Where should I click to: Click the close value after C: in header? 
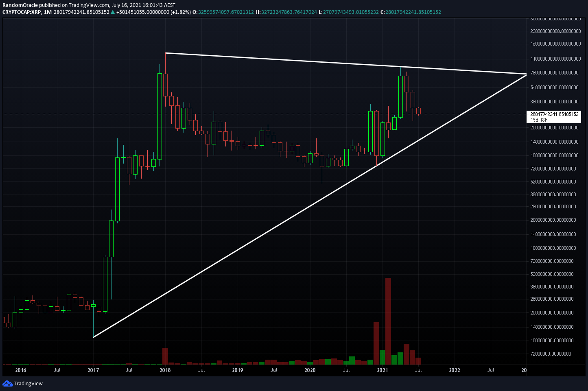click(x=413, y=12)
